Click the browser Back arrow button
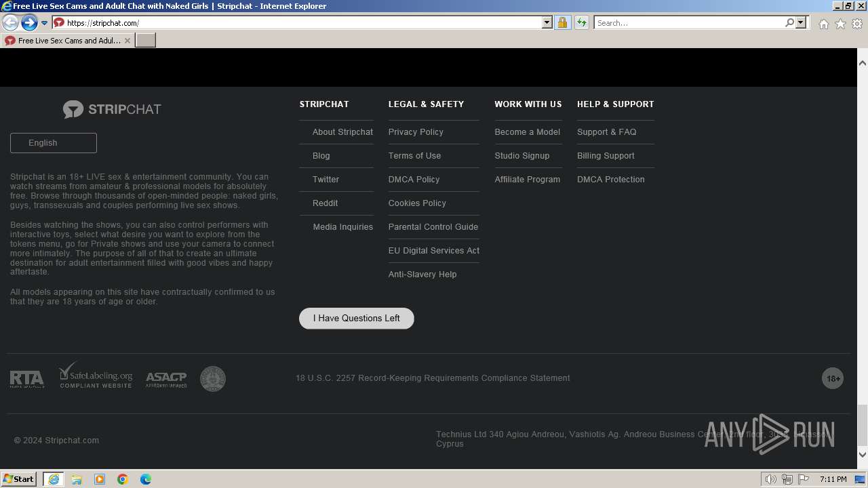This screenshot has height=488, width=868. tap(10, 23)
